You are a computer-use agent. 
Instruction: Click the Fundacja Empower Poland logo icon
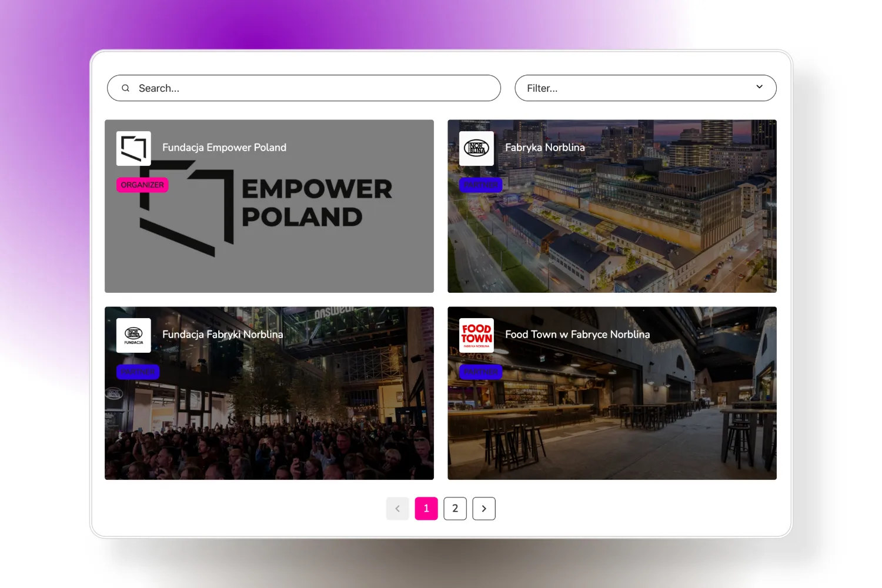133,148
